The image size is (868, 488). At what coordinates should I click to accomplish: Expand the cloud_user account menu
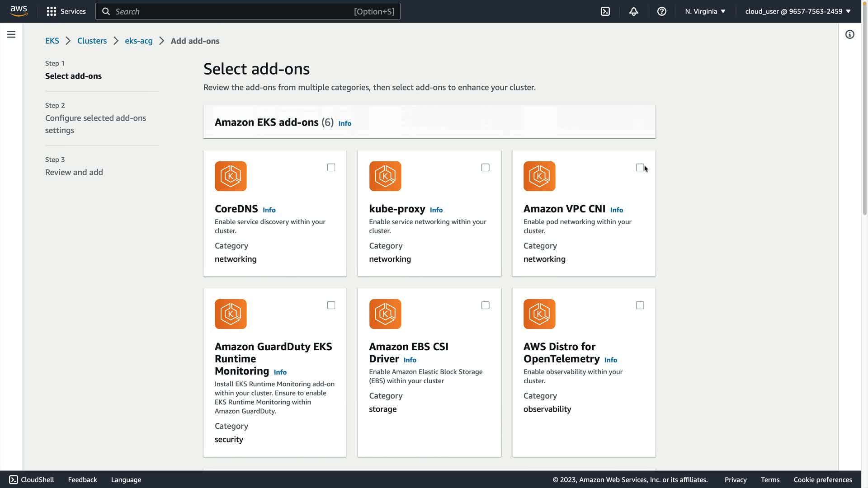797,11
